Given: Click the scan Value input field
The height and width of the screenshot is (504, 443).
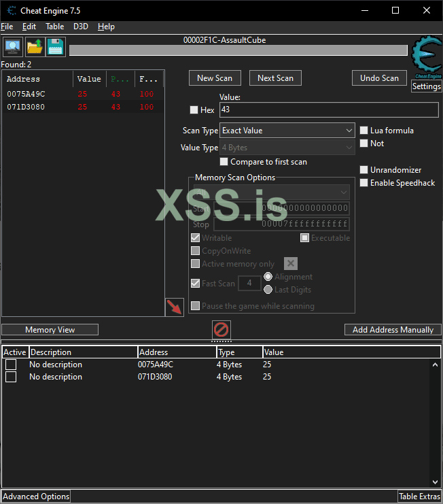Looking at the screenshot, I should click(329, 110).
